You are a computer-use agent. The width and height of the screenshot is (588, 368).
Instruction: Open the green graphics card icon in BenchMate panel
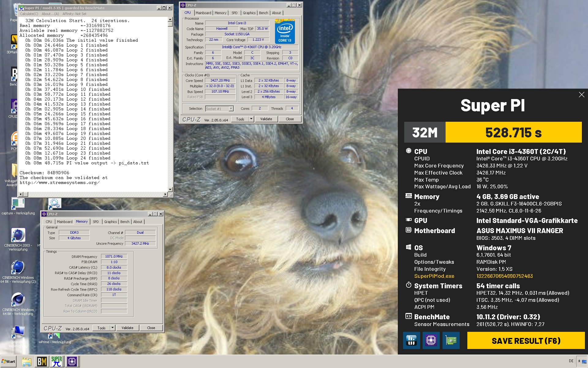(x=451, y=340)
